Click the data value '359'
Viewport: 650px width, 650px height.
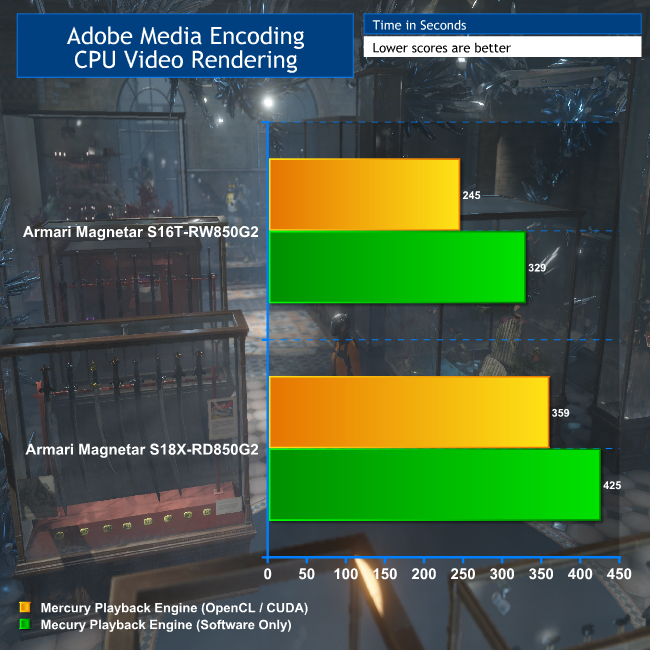(x=560, y=413)
